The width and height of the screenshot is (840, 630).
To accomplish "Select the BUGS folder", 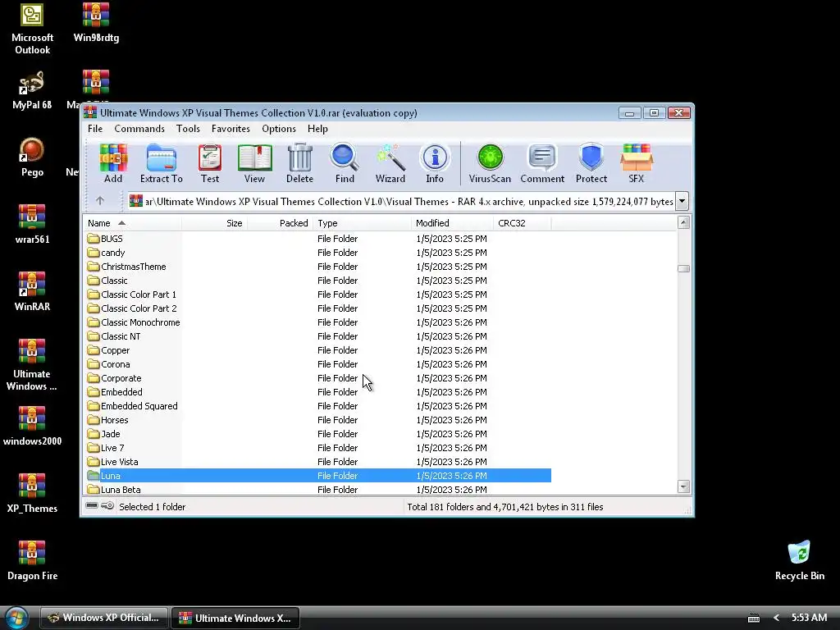I will point(105,239).
